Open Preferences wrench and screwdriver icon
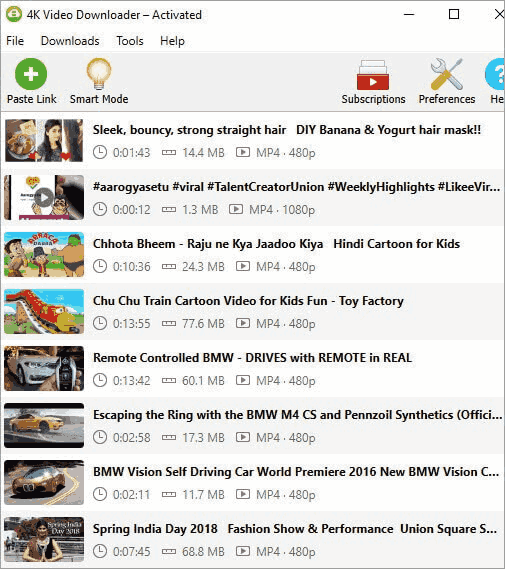505x569 pixels. (447, 74)
